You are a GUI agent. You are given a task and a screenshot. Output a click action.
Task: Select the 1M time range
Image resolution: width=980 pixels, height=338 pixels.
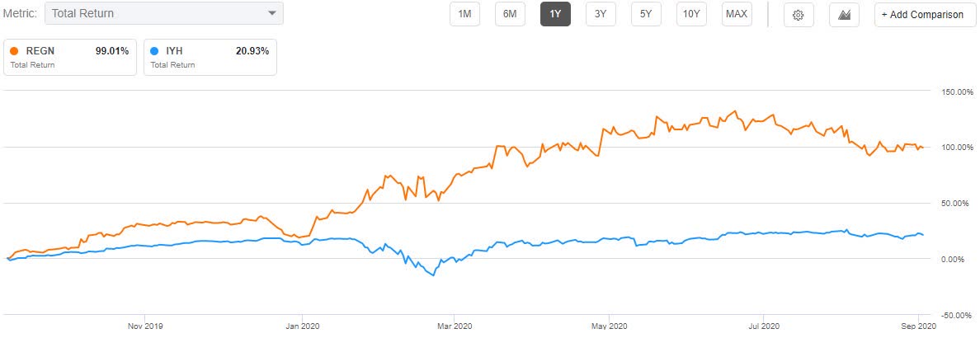pyautogui.click(x=464, y=14)
